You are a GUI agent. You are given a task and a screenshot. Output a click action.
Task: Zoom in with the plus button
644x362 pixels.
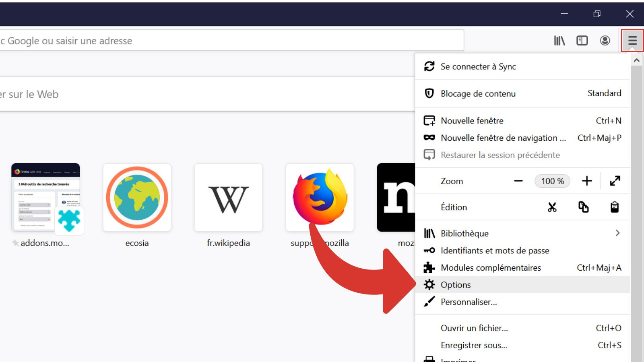[x=587, y=181]
